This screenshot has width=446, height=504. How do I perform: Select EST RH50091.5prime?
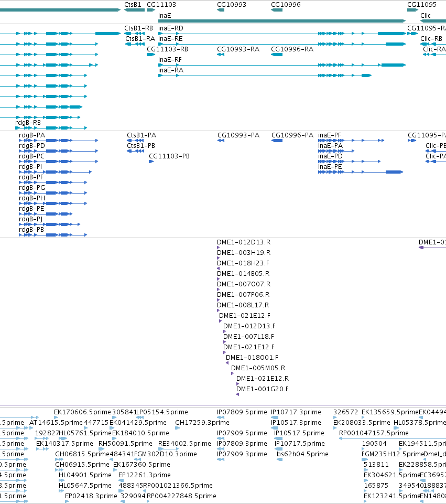102,449
